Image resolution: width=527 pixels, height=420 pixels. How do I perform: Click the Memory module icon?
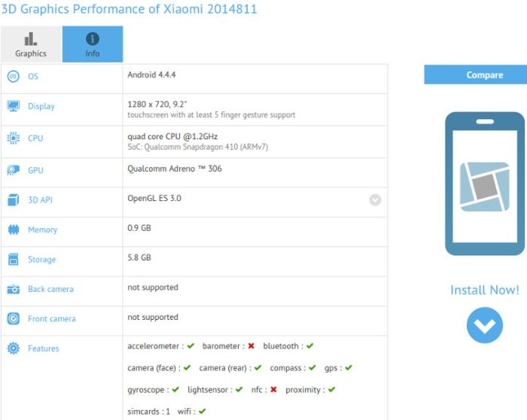pos(14,230)
